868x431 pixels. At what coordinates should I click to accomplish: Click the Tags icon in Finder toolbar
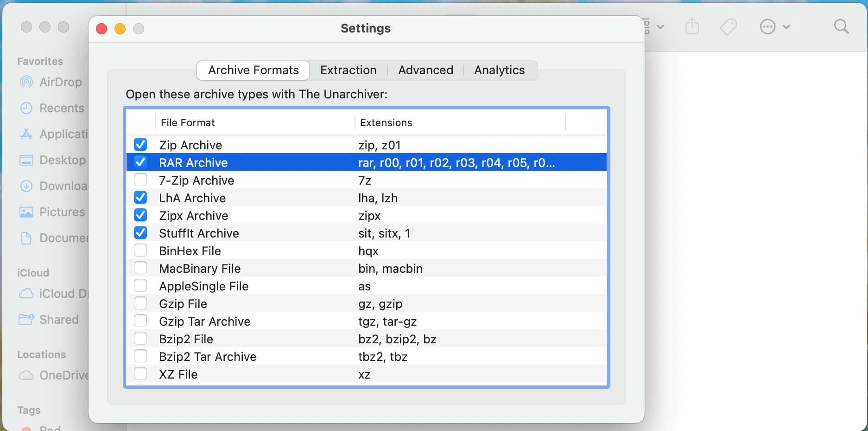(x=729, y=26)
